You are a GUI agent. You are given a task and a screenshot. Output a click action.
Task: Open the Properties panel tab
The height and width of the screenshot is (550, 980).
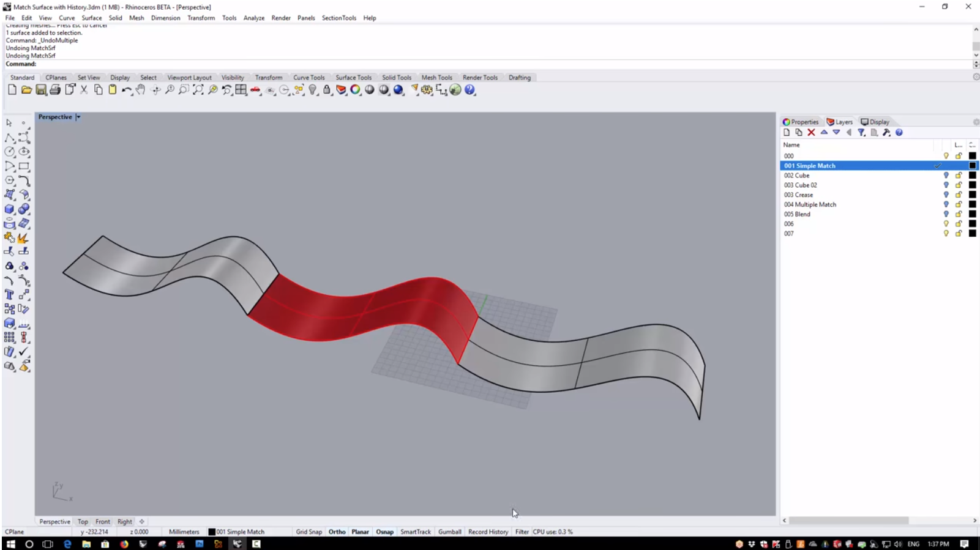tap(801, 122)
